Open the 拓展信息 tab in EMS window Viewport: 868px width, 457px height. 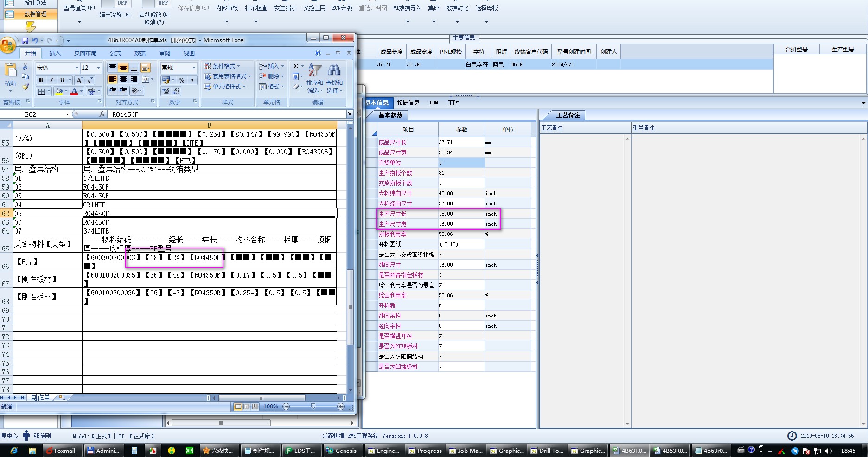[408, 102]
